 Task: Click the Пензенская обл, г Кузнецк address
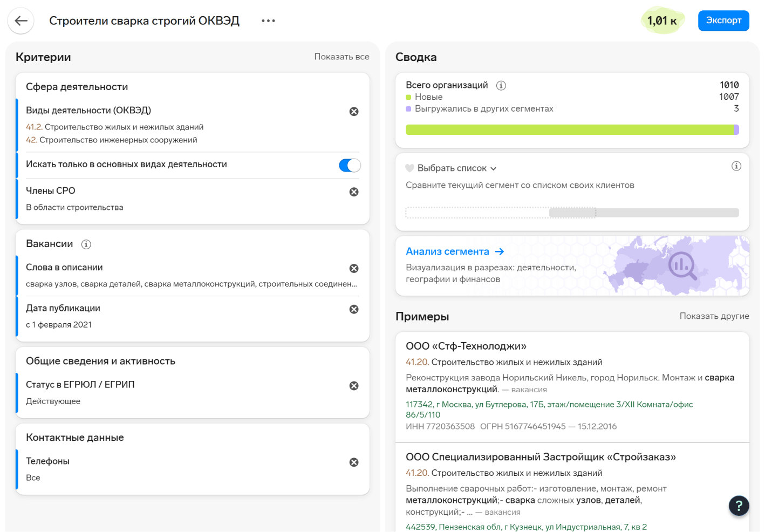[526, 527]
